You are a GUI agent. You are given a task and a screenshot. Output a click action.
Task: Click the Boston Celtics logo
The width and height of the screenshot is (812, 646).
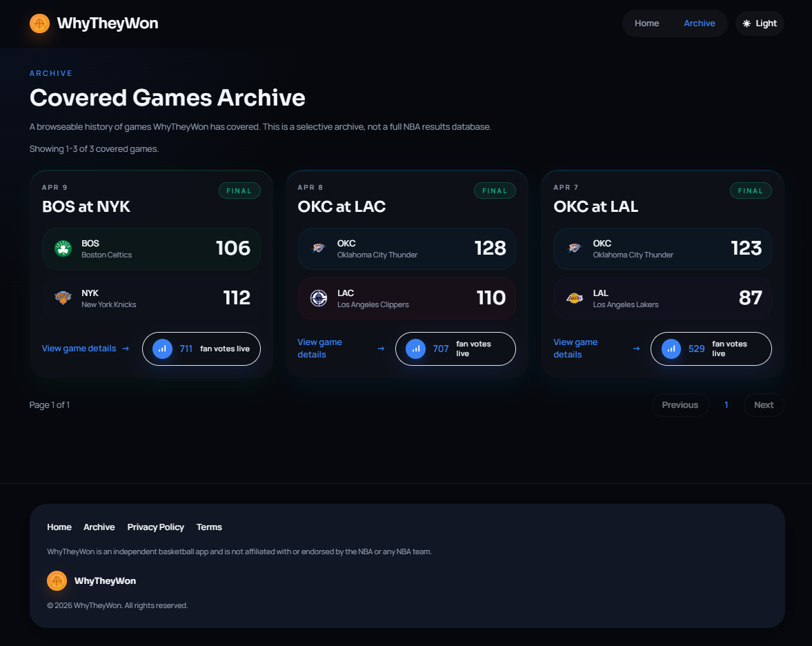coord(63,248)
